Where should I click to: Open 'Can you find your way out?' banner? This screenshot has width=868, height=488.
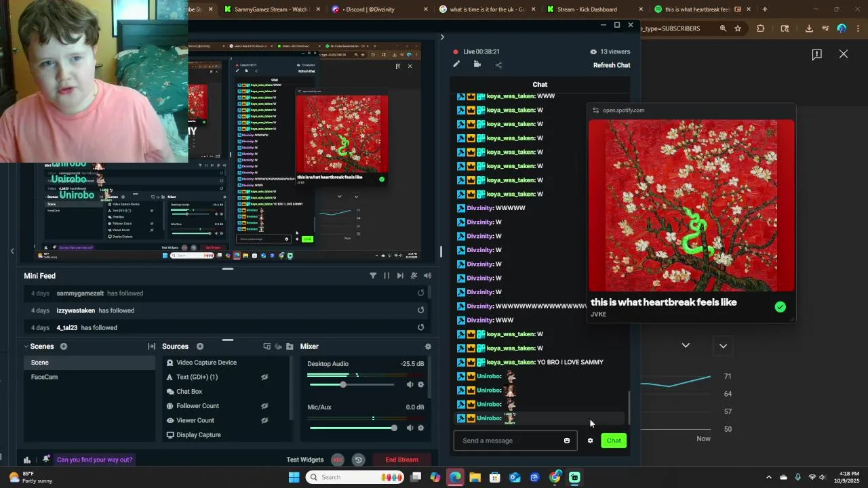pyautogui.click(x=94, y=460)
